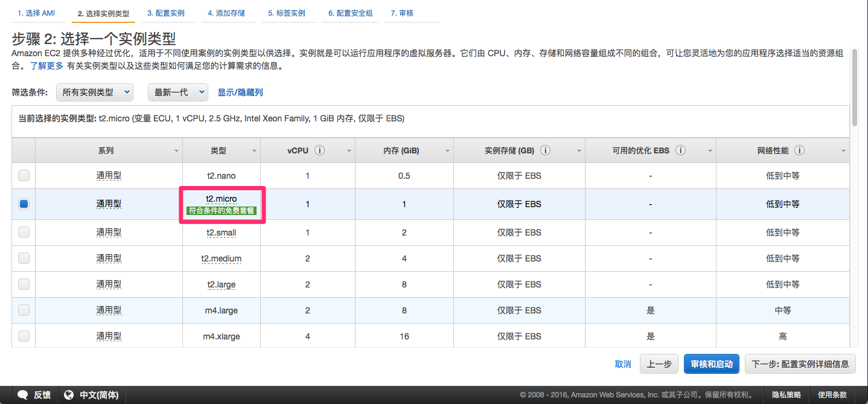Open the 了解更多 link

46,66
